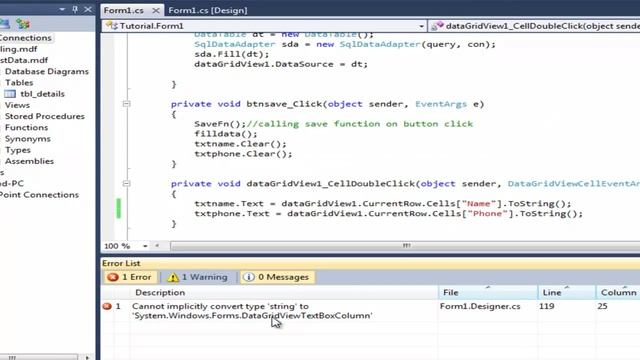Screen dimensions: 640x360
Task: Toggle the 1 Warning filter
Action: pos(198,277)
